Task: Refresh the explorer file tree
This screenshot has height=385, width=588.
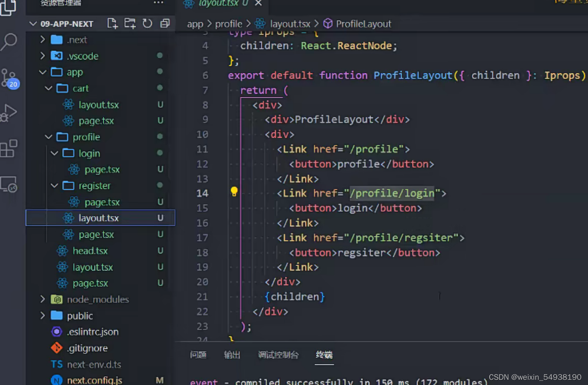Action: (x=147, y=24)
